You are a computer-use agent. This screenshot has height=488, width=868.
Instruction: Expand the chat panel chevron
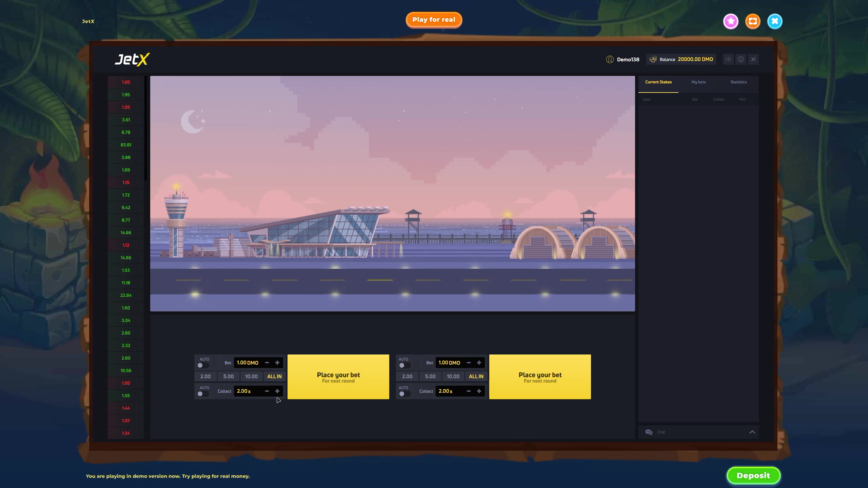pos(752,432)
